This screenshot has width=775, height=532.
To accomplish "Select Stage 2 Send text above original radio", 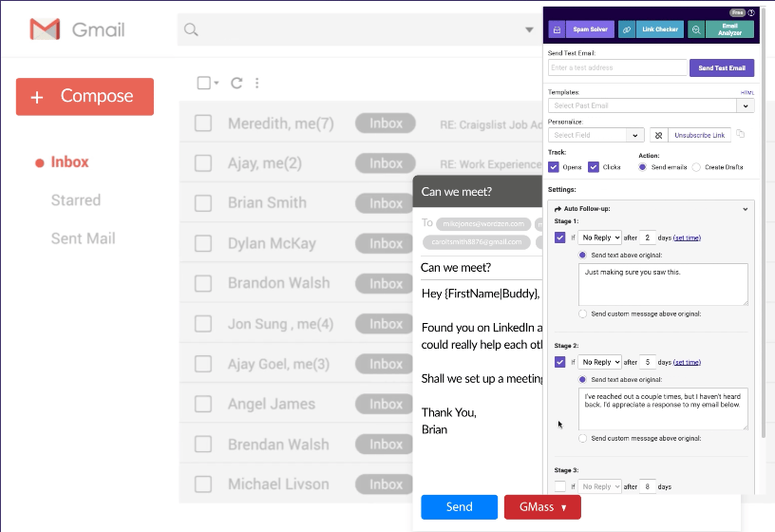I will (583, 380).
